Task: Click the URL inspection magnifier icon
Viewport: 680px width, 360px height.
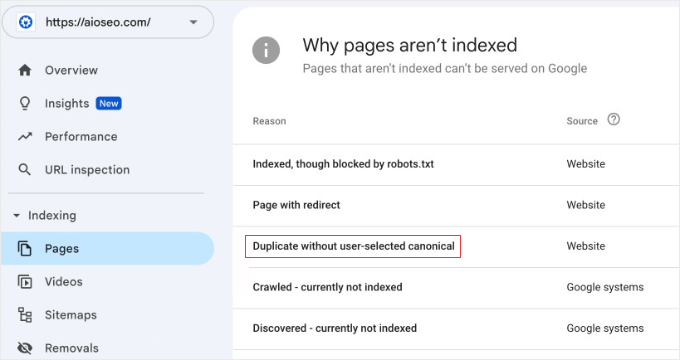Action: point(25,170)
